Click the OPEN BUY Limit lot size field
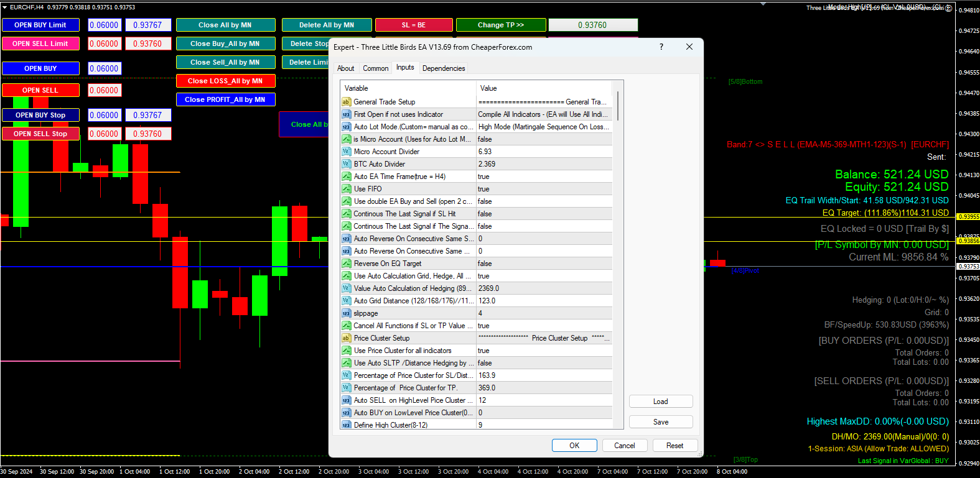This screenshot has height=478, width=980. (105, 25)
